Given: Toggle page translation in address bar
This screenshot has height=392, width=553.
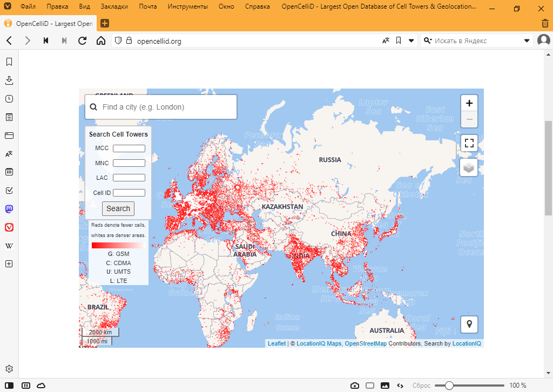Looking at the screenshot, I should tap(386, 40).
